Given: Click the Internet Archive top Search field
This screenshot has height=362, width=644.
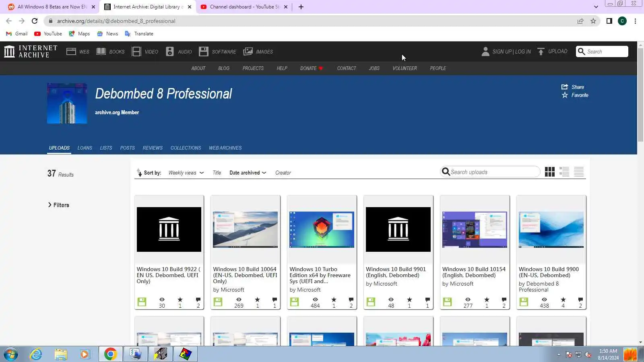Looking at the screenshot, I should (x=602, y=51).
